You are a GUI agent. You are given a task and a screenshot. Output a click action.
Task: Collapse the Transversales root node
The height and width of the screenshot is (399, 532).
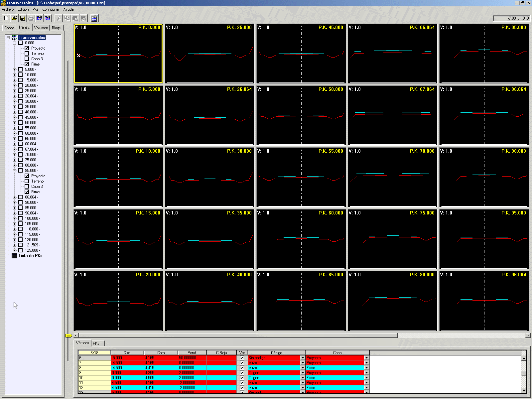[8, 38]
